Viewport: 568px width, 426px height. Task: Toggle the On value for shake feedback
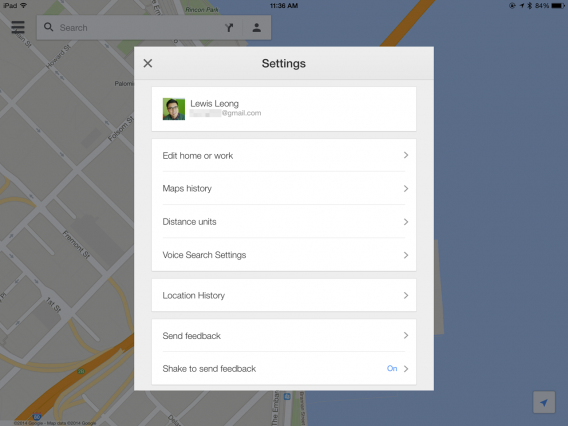click(x=392, y=368)
